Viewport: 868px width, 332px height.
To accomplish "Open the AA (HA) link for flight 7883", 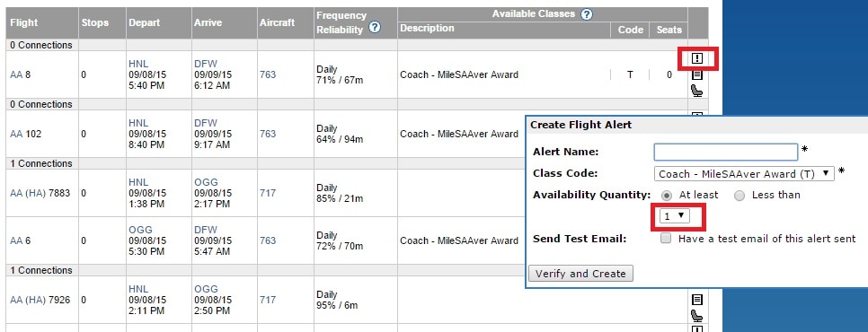I will click(28, 193).
